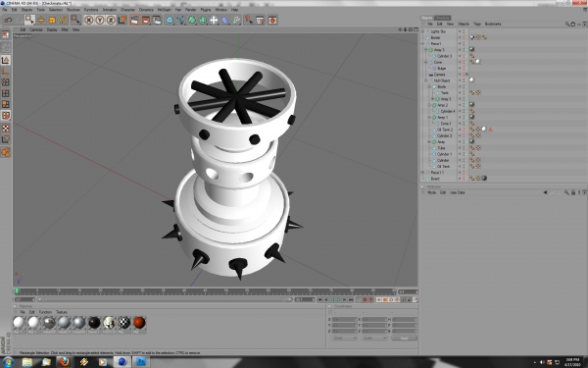Select the Move tool icon
This screenshot has height=368, width=588.
(x=41, y=20)
